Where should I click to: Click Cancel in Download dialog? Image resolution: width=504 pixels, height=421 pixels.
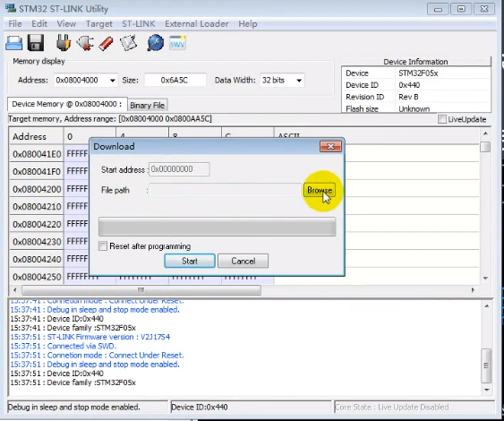click(x=243, y=261)
